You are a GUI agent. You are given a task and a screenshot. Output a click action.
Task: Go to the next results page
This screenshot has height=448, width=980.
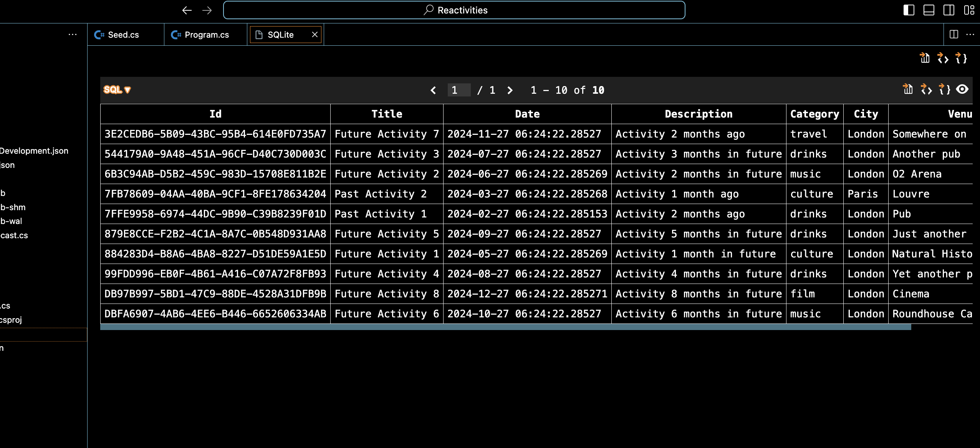510,90
